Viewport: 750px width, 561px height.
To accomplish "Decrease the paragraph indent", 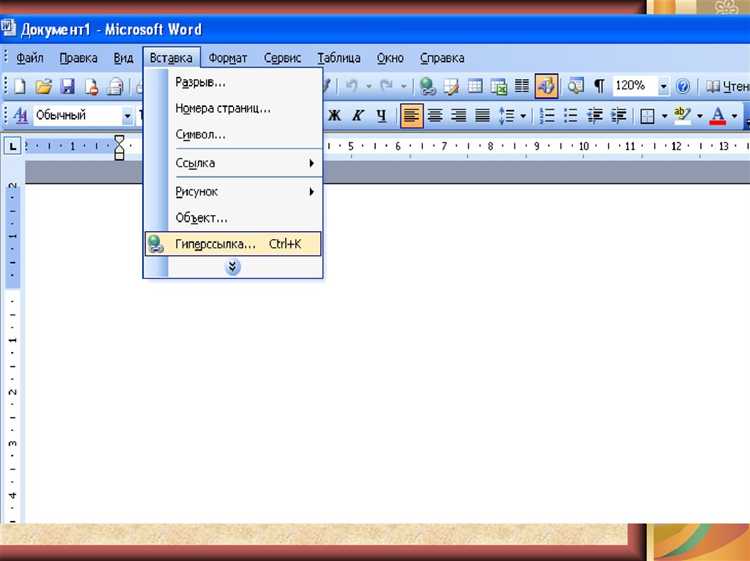I will 595,115.
